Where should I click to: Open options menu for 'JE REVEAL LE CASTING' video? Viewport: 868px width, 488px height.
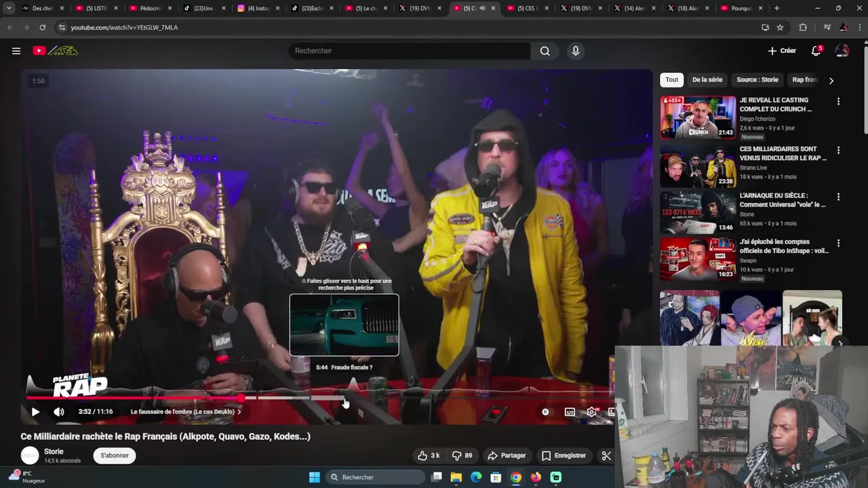[838, 101]
